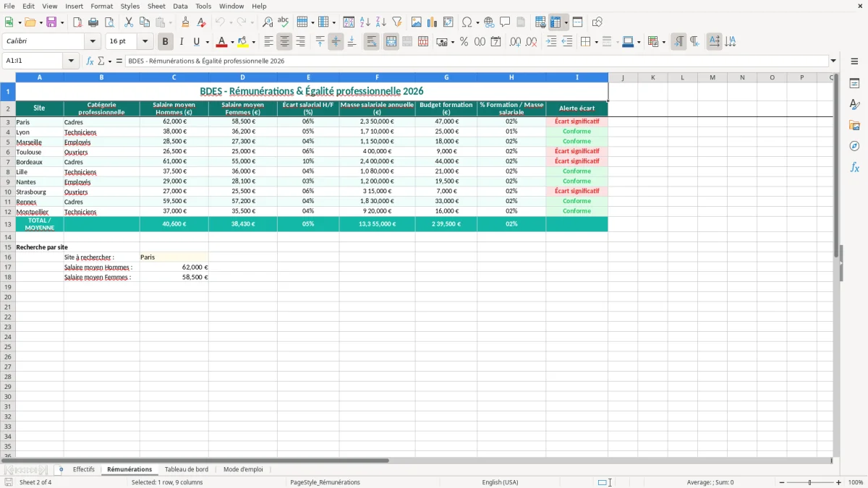Toggle Freeze Rows and Columns

coord(556,22)
